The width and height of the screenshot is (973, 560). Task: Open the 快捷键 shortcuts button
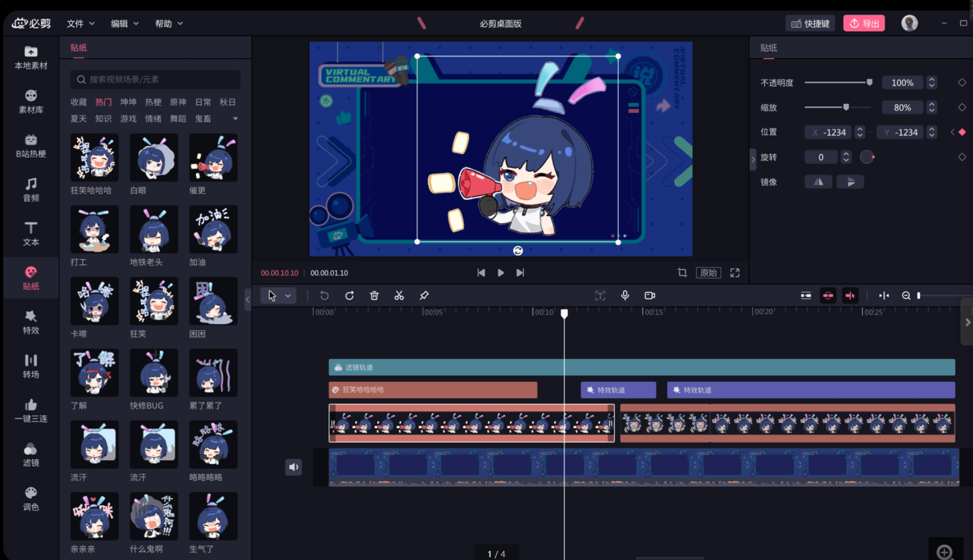tap(810, 23)
